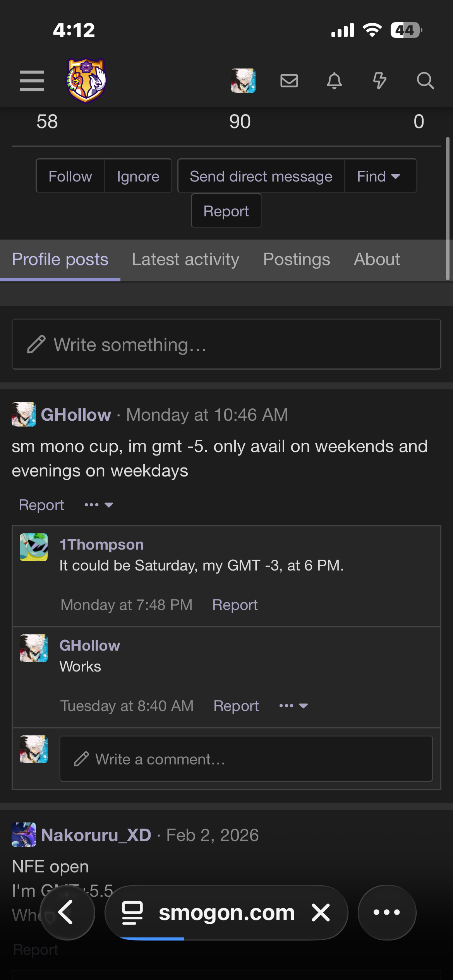The width and height of the screenshot is (453, 980).
Task: Close the smogon.com browser tab
Action: click(x=321, y=912)
